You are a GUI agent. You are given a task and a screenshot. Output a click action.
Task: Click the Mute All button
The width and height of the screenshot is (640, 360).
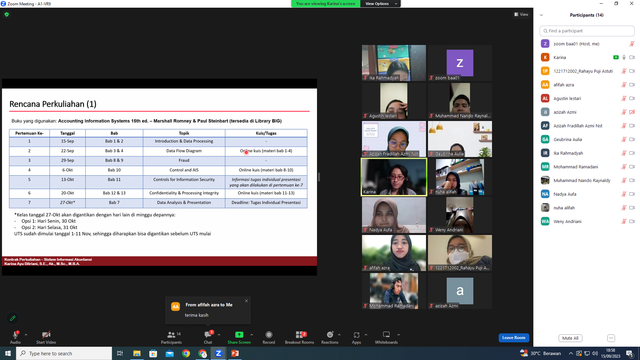tap(570, 338)
